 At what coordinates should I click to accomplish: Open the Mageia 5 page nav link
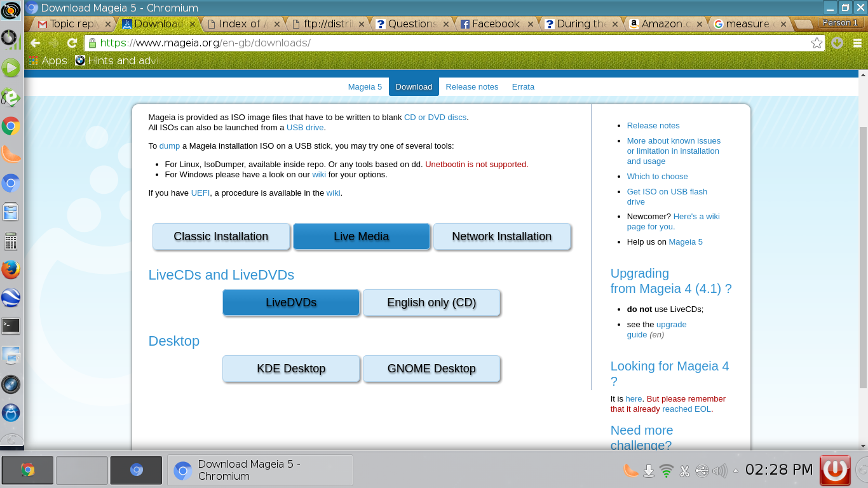point(365,86)
